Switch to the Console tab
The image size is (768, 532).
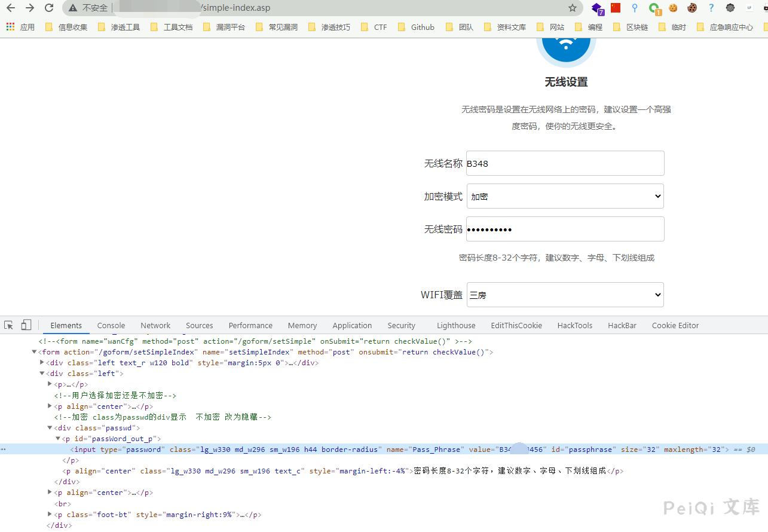(111, 325)
